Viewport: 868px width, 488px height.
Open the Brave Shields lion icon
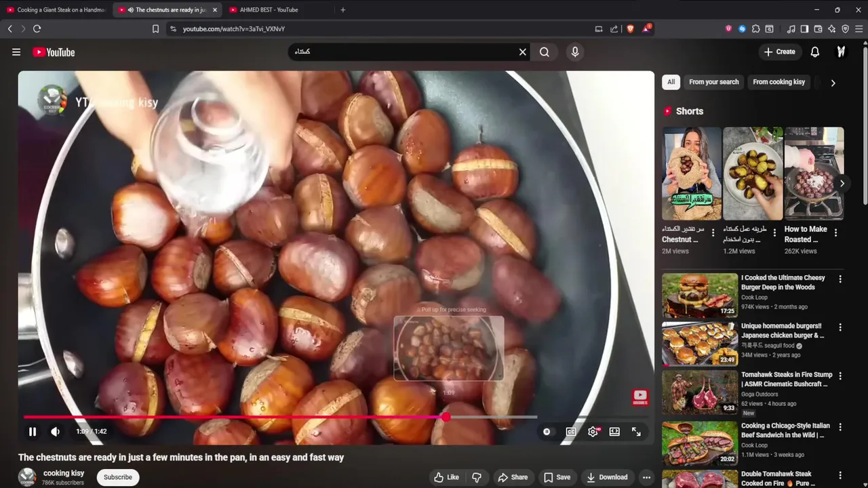[x=630, y=29]
